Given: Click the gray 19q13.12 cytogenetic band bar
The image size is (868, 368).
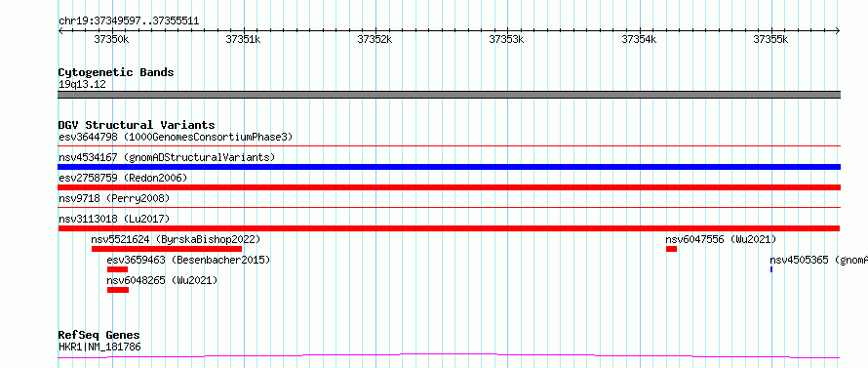Looking at the screenshot, I should pyautogui.click(x=449, y=95).
